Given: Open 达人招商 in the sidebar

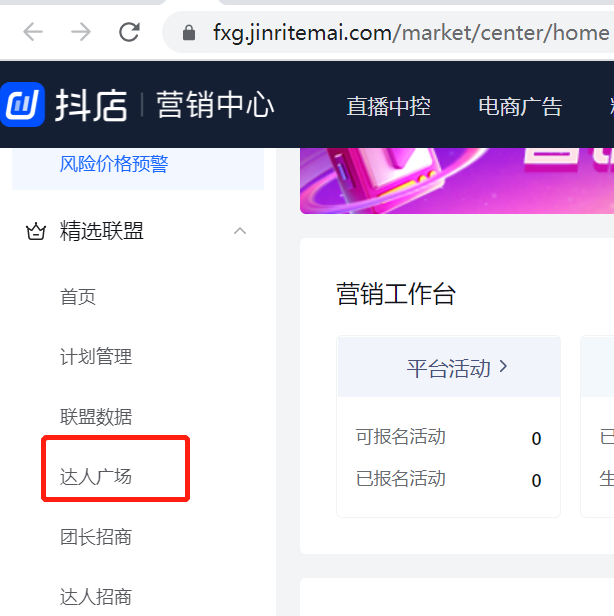Looking at the screenshot, I should [96, 597].
